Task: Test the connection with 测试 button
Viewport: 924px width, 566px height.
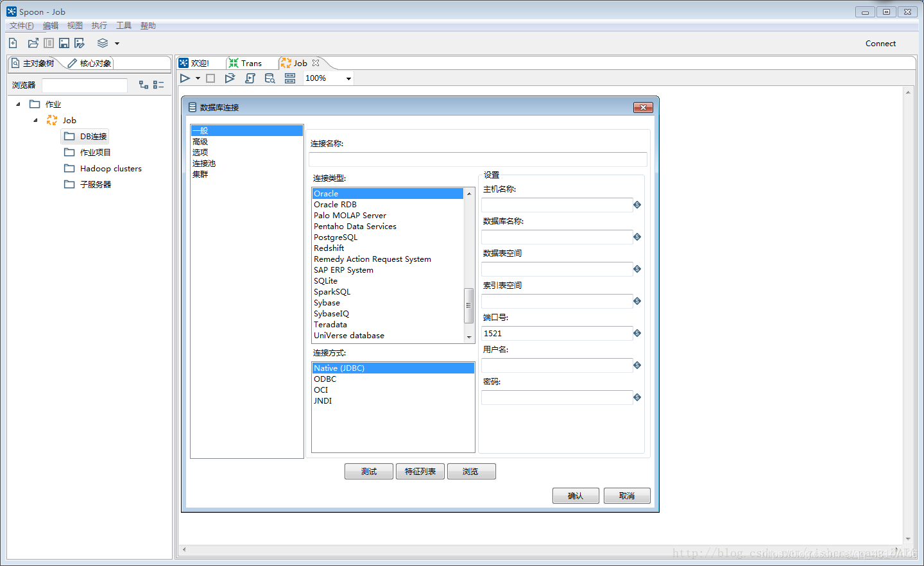Action: point(369,472)
